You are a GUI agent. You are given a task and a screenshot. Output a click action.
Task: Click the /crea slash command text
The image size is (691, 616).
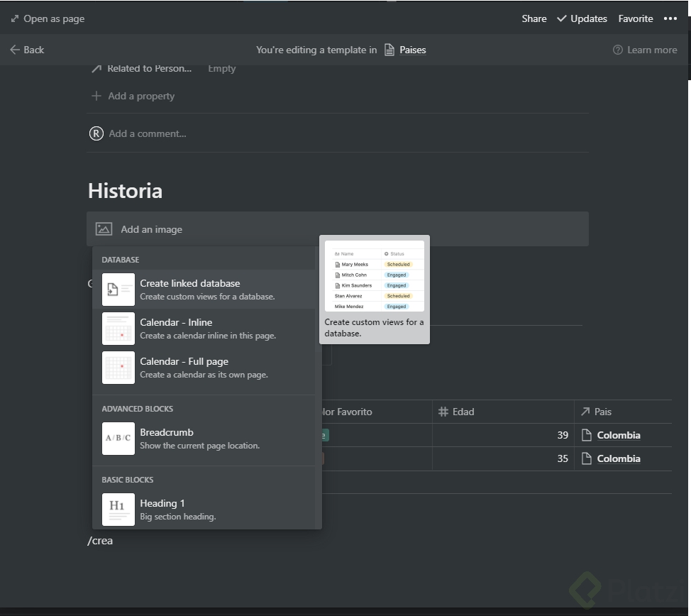100,541
